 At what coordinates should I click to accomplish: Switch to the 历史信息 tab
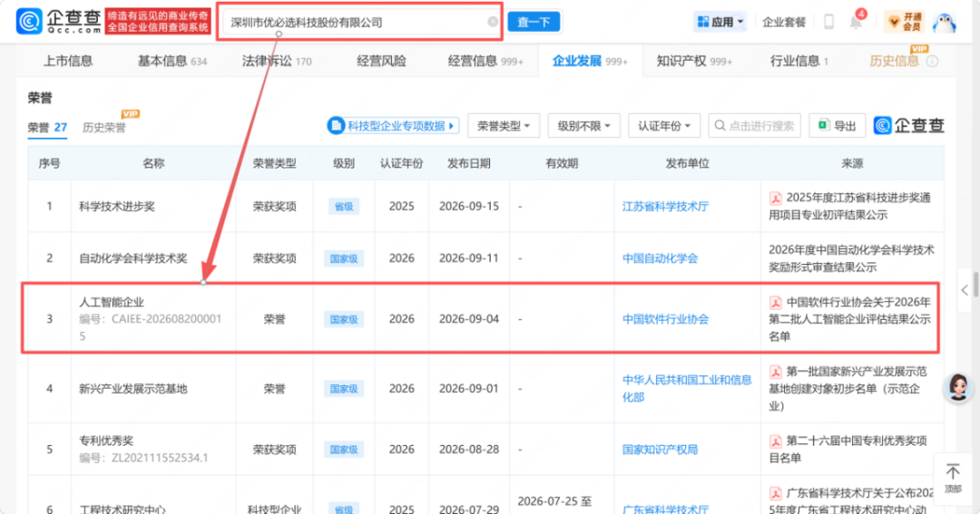pyautogui.click(x=894, y=62)
